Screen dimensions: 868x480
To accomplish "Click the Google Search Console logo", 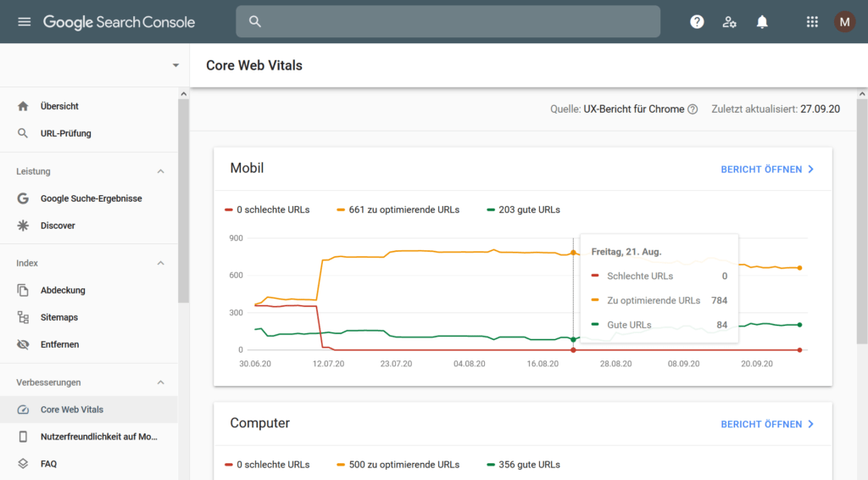I will pos(119,22).
